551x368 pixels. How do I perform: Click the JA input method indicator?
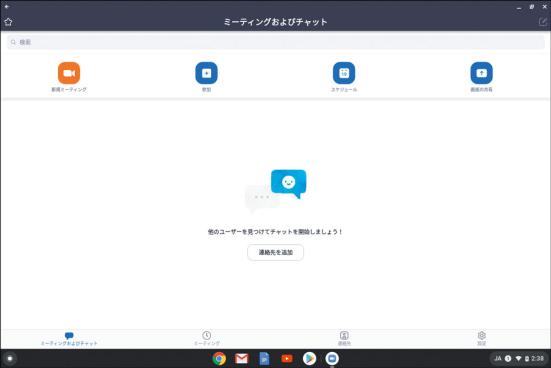[498, 359]
